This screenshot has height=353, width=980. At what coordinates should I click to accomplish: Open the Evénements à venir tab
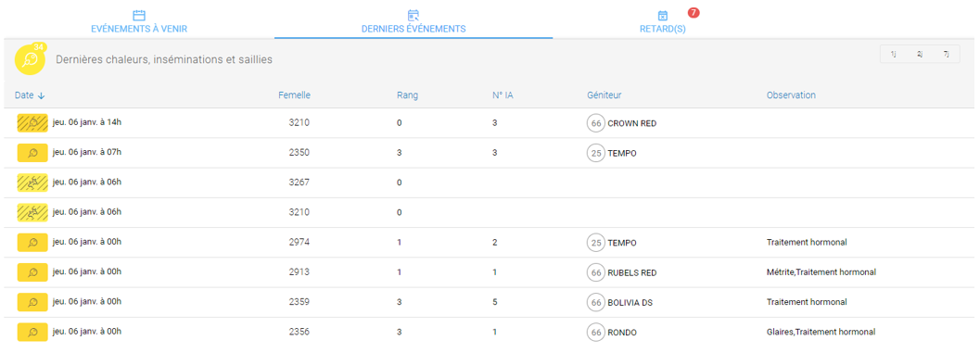tap(139, 29)
